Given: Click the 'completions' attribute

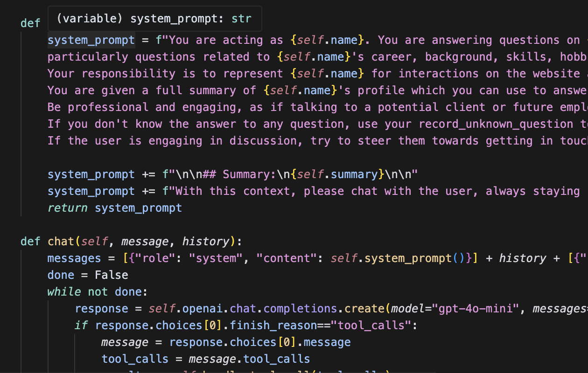Looking at the screenshot, I should pyautogui.click(x=301, y=309).
